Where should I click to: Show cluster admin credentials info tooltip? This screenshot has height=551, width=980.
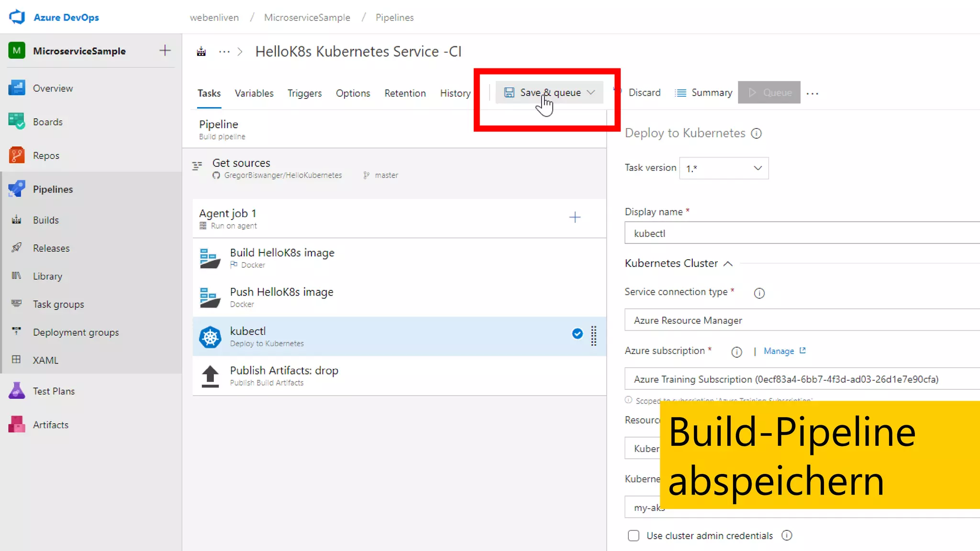coord(787,535)
